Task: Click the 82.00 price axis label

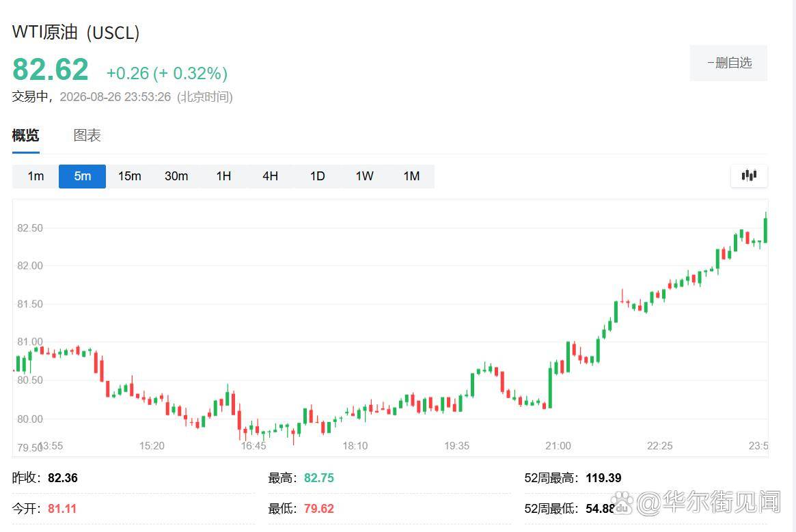Action: (30, 266)
